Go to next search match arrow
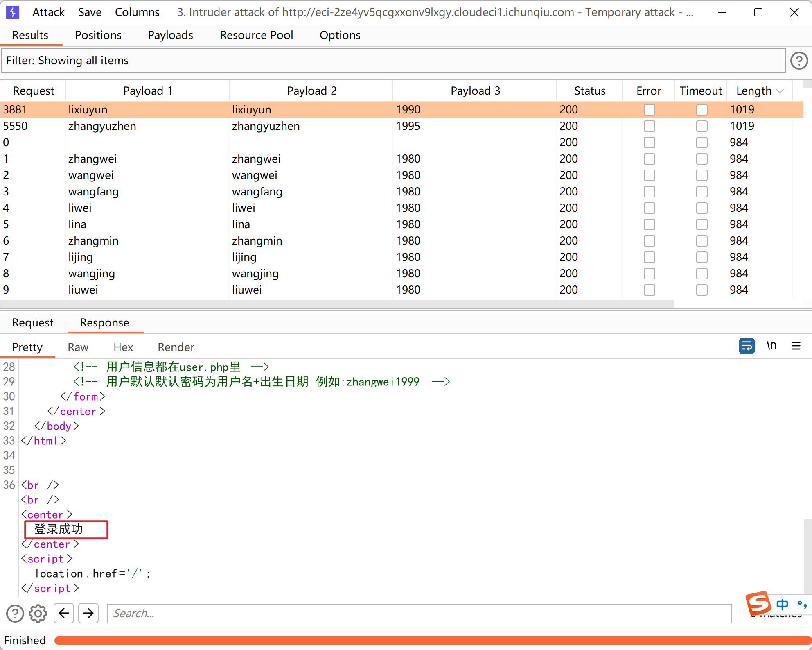The height and width of the screenshot is (650, 812). click(x=88, y=613)
